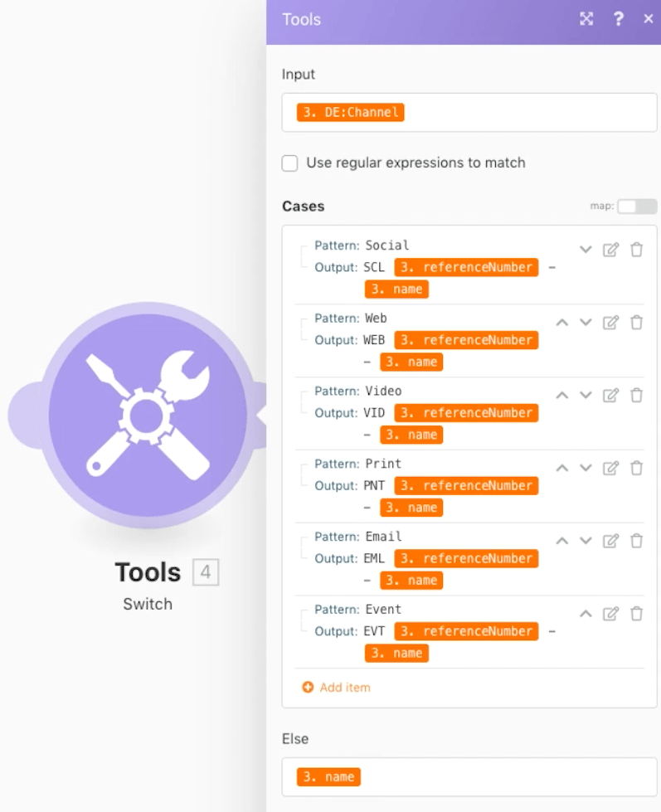The height and width of the screenshot is (812, 661).
Task: Click referenceNumber tag in Social output
Action: [466, 267]
